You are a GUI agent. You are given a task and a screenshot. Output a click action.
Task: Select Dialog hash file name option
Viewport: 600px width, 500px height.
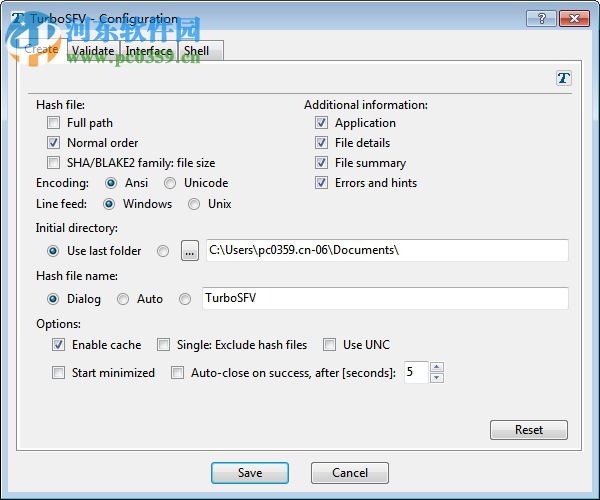53,299
